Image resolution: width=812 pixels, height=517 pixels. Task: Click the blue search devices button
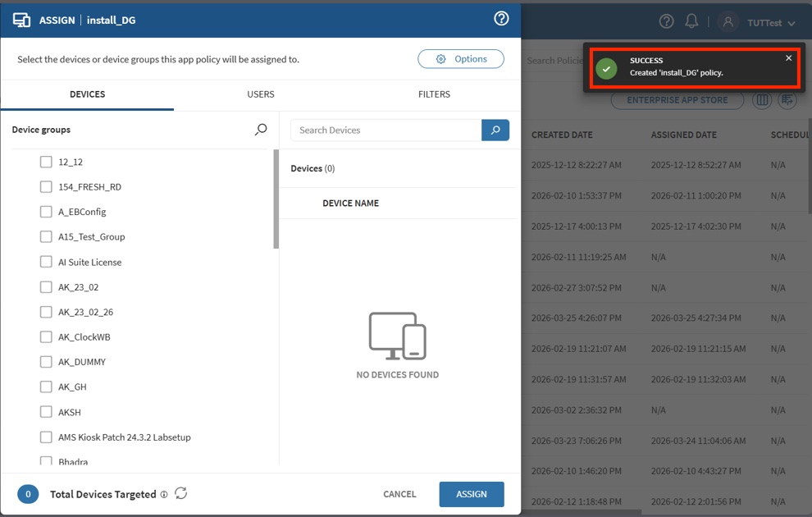coord(495,130)
